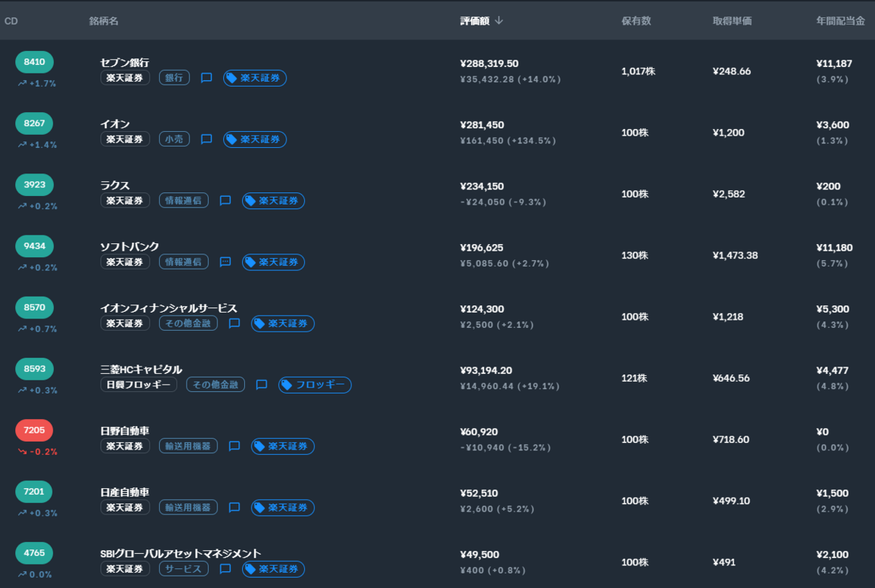Click the holding count 1,017株
875x588 pixels.
click(638, 71)
